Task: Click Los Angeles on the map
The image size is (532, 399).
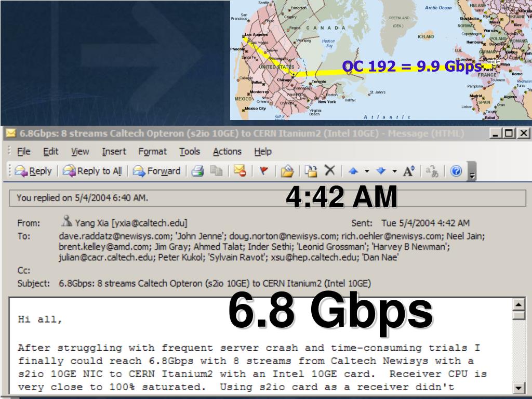Action: (256, 35)
